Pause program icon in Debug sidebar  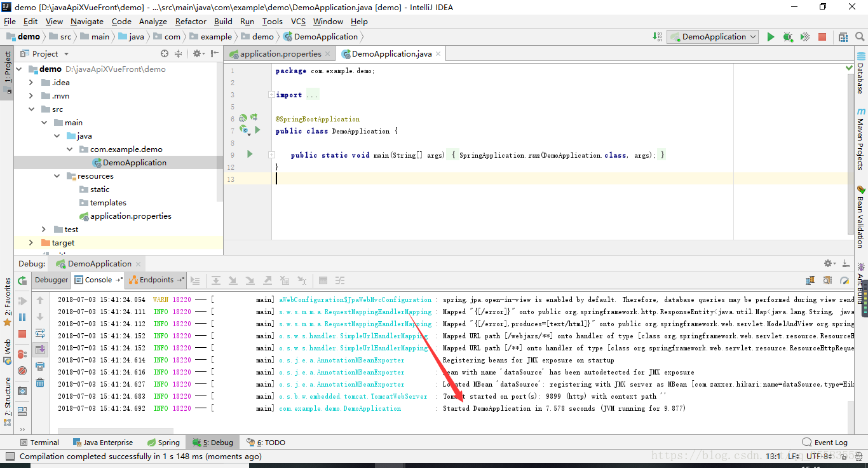(x=22, y=317)
